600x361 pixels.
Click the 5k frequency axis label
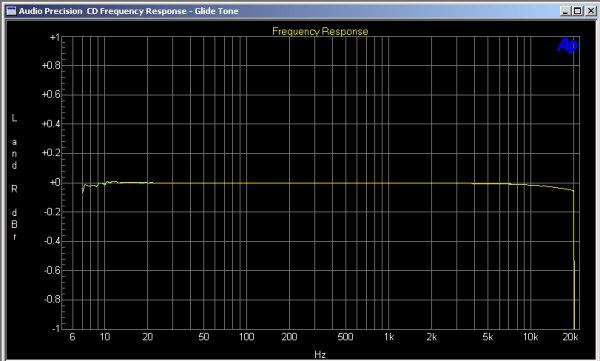(x=488, y=337)
